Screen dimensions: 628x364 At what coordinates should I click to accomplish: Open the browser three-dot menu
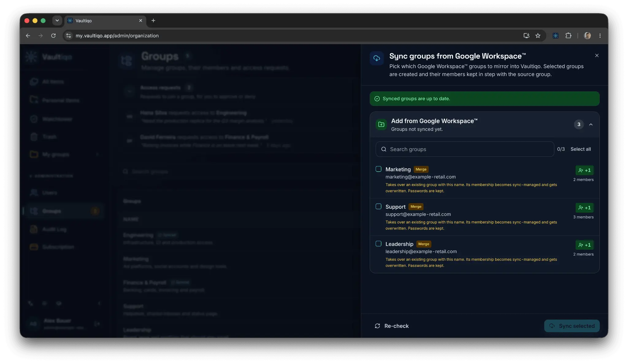click(x=600, y=36)
